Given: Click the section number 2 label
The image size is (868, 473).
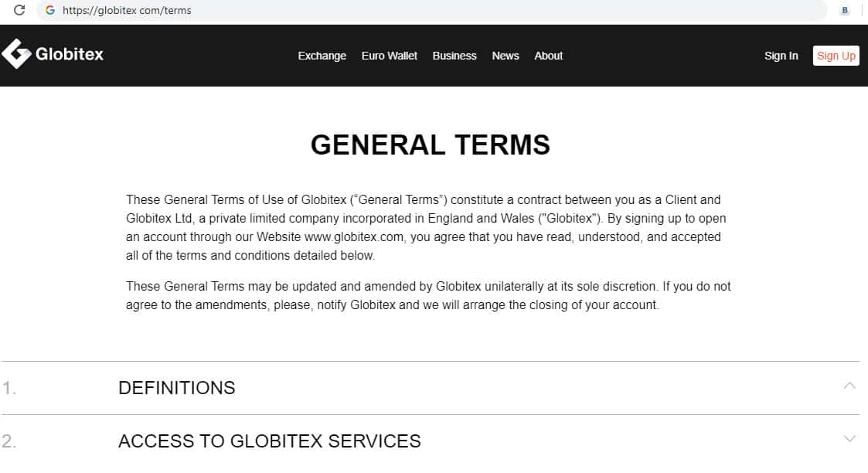Looking at the screenshot, I should tap(9, 442).
